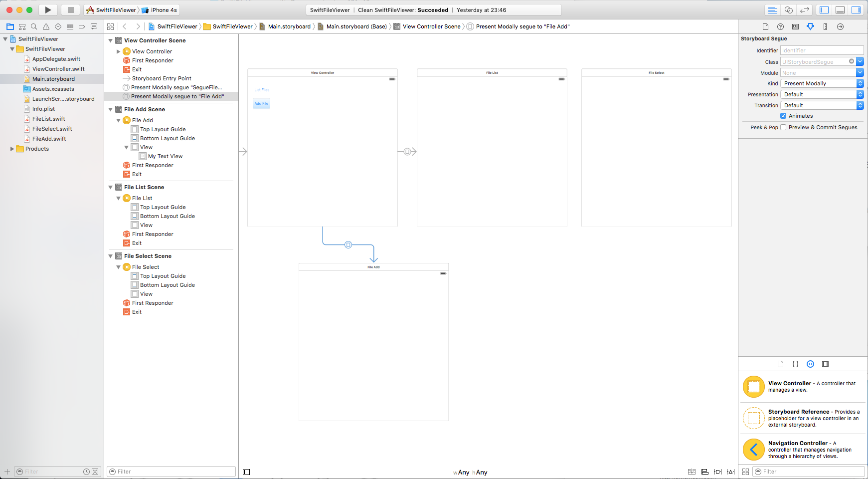Open the Attributes inspector icon
Viewport: 868px width, 479px height.
point(810,26)
